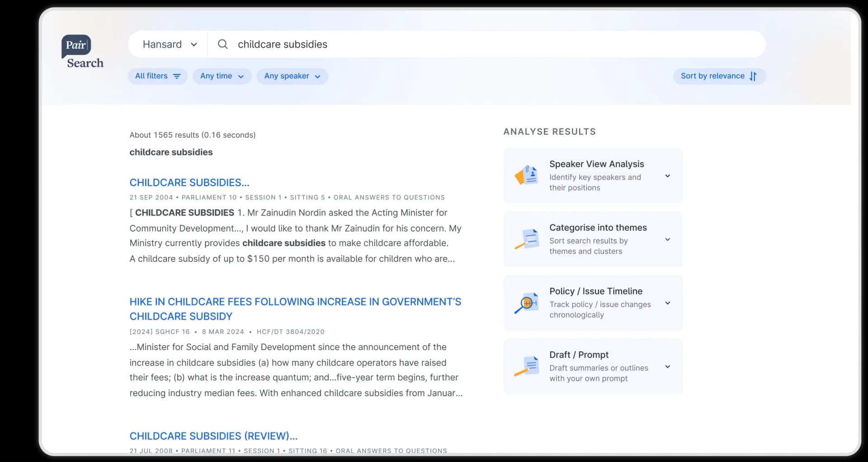
Task: Click the Speaker View Analysis document icon
Action: [527, 176]
